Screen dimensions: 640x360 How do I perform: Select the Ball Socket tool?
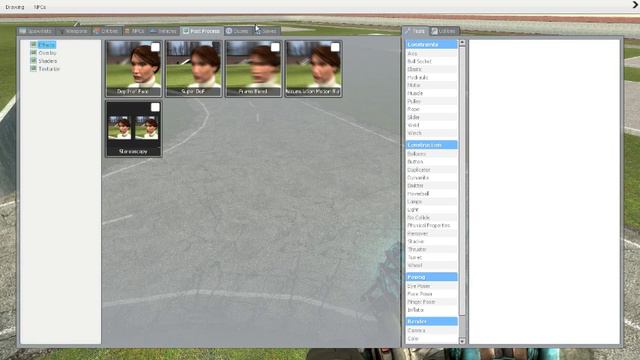point(431,61)
